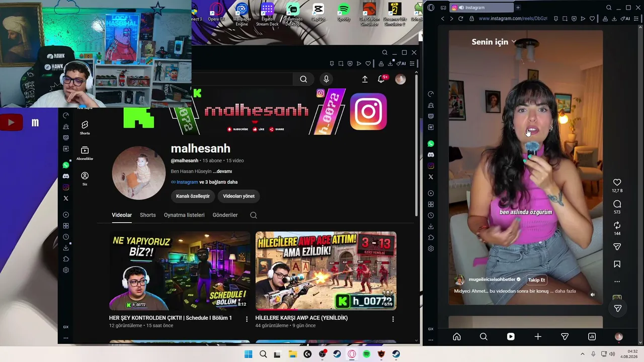This screenshot has width=644, height=362.
Task: Open the volume control in system tray
Action: 612,354
